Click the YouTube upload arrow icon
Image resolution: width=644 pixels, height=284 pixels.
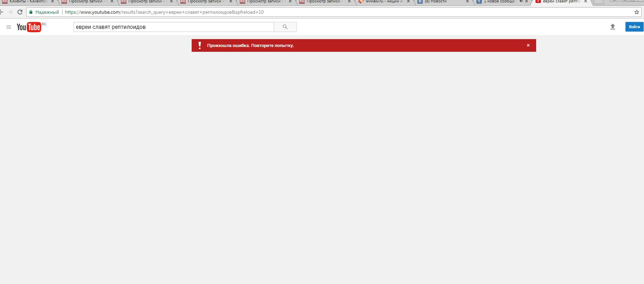(613, 27)
